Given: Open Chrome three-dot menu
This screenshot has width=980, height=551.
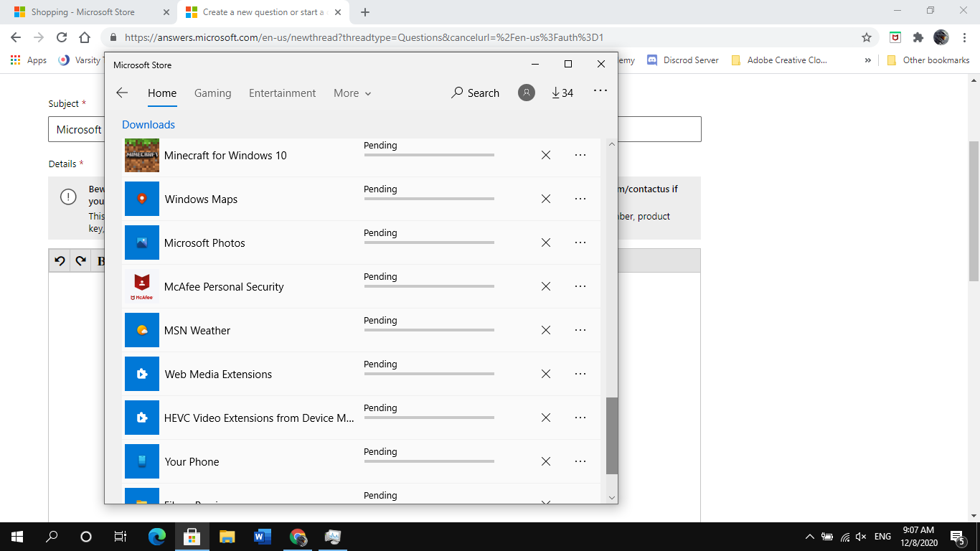Looking at the screenshot, I should pos(964,37).
